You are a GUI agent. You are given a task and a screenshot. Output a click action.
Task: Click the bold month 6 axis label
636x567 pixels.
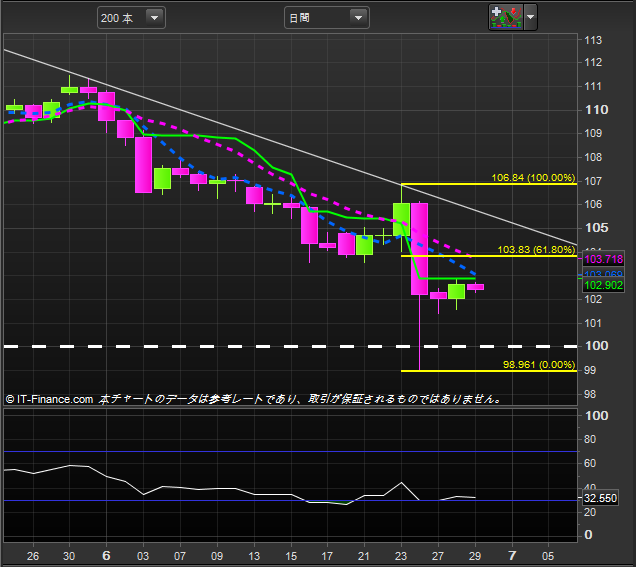click(x=106, y=556)
